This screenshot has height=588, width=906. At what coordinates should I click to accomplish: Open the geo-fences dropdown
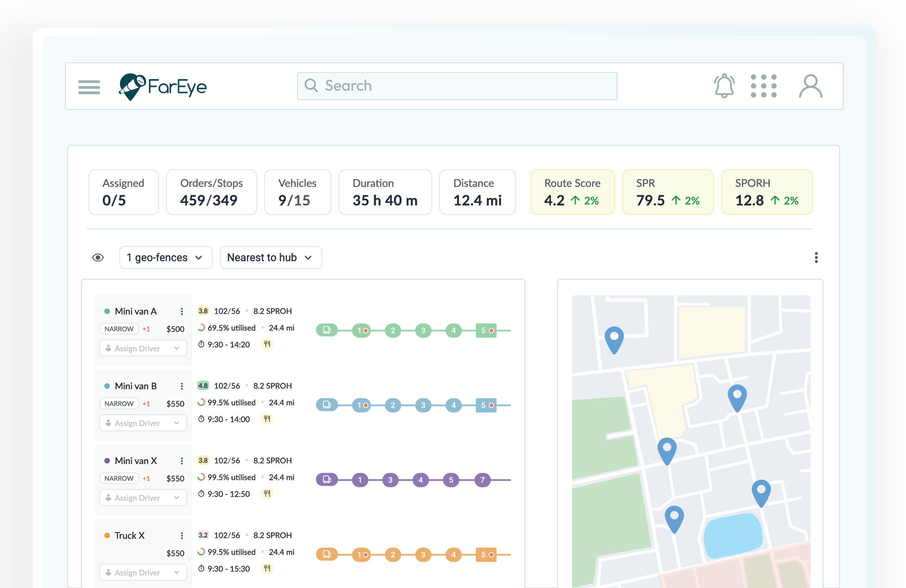pyautogui.click(x=166, y=257)
